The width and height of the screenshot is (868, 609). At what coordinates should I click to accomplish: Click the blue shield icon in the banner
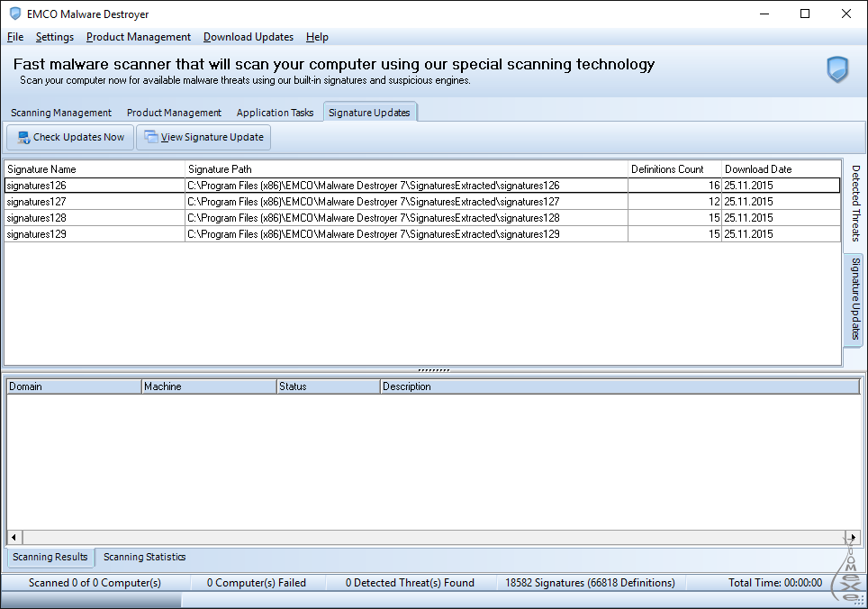pos(837,69)
